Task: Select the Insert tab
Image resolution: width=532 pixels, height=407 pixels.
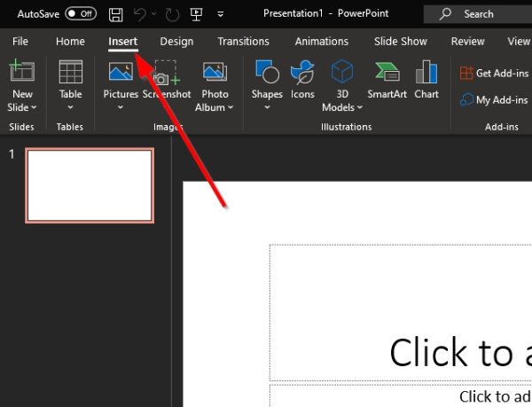Action: (x=123, y=42)
